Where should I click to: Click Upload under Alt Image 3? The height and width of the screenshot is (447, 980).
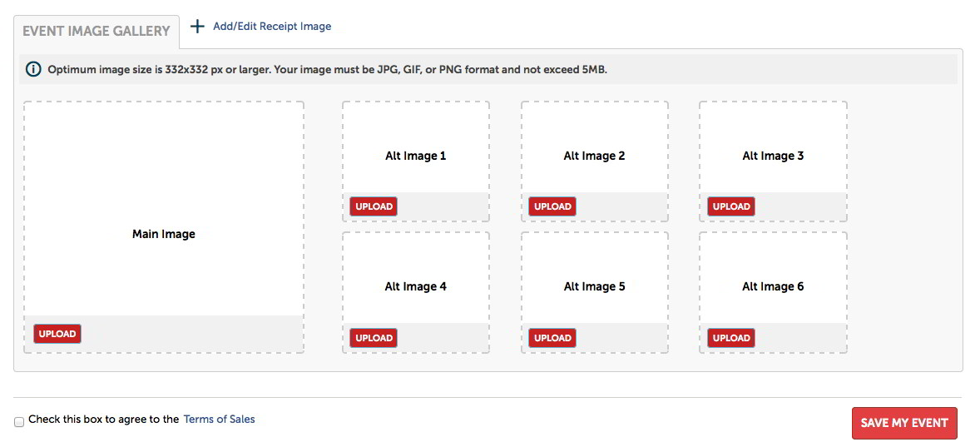point(731,206)
